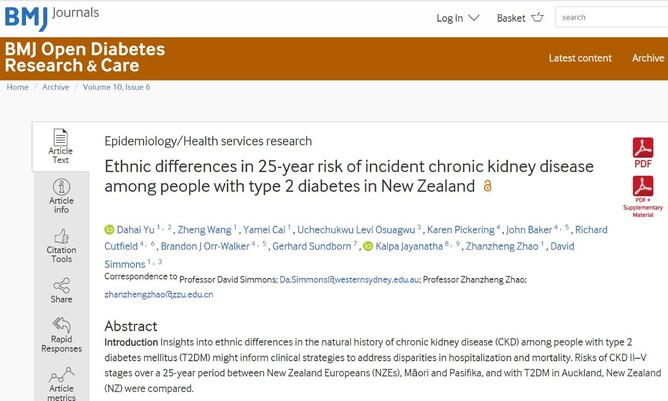Open the Archive navigation menu item
668x401 pixels.
(x=647, y=58)
